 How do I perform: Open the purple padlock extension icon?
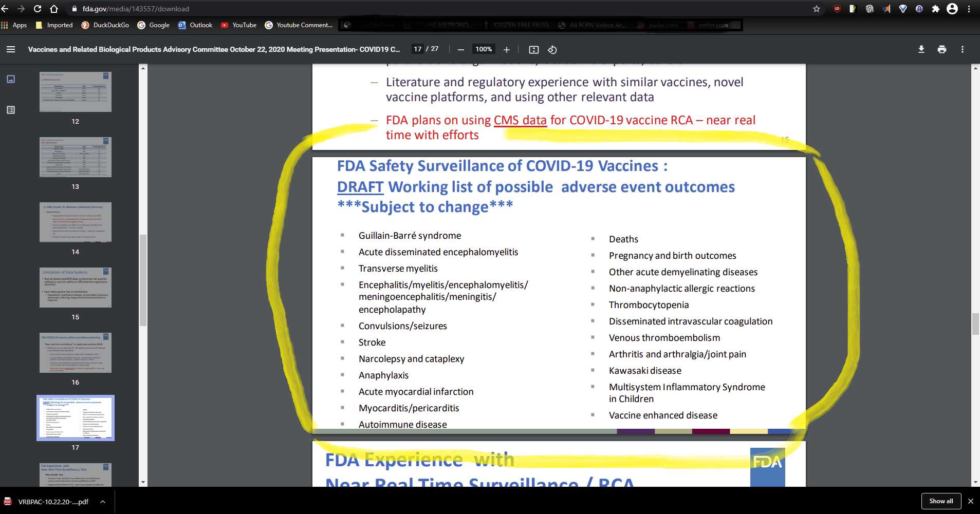pyautogui.click(x=919, y=9)
